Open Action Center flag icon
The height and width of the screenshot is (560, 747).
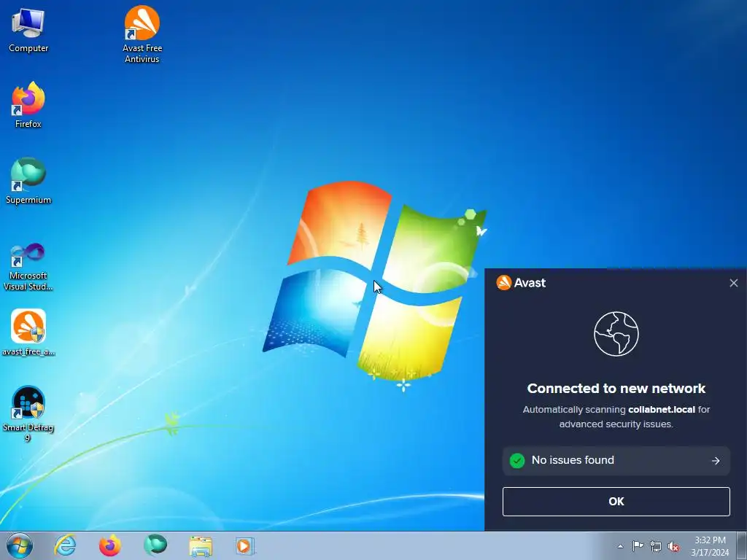point(638,546)
